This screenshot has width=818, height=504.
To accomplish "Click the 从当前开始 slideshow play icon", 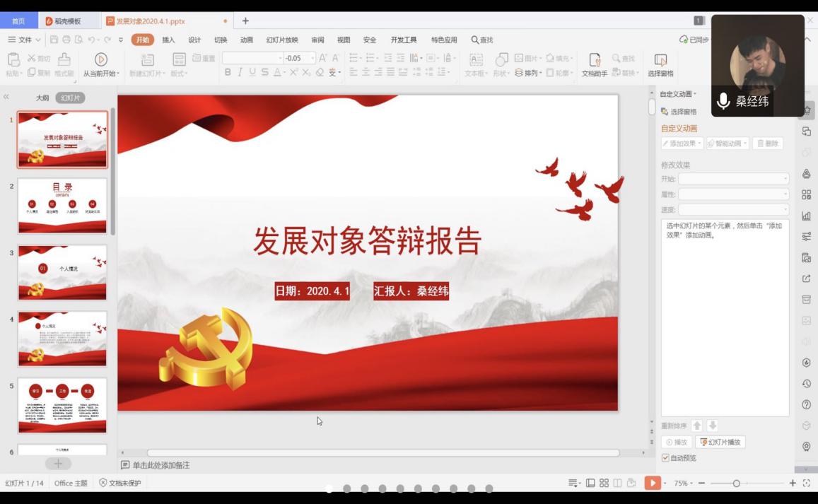I will click(101, 59).
